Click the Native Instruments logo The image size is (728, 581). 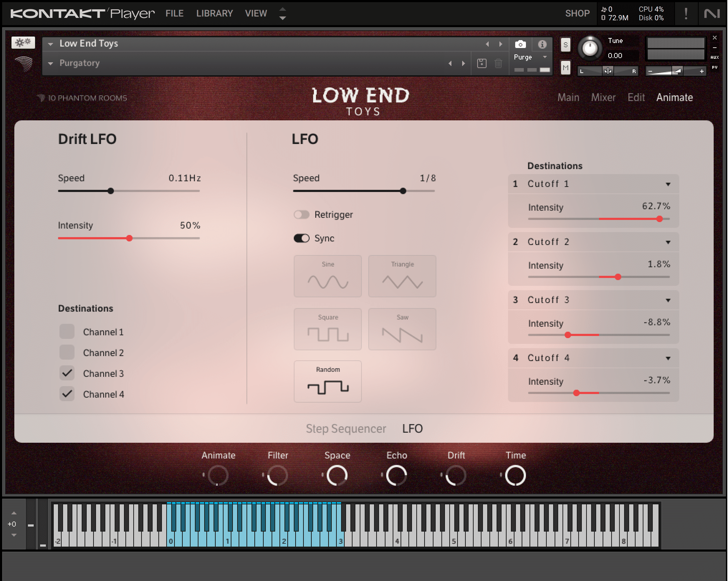pyautogui.click(x=712, y=14)
